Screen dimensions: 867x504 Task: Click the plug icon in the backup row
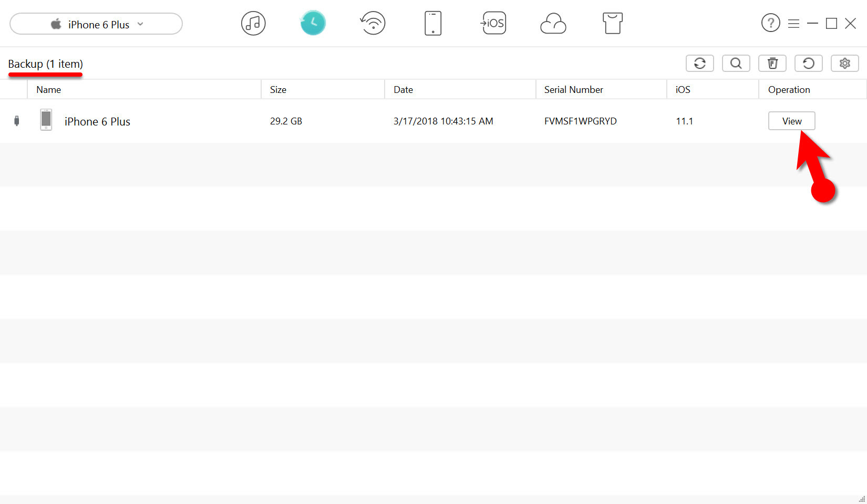coord(17,121)
